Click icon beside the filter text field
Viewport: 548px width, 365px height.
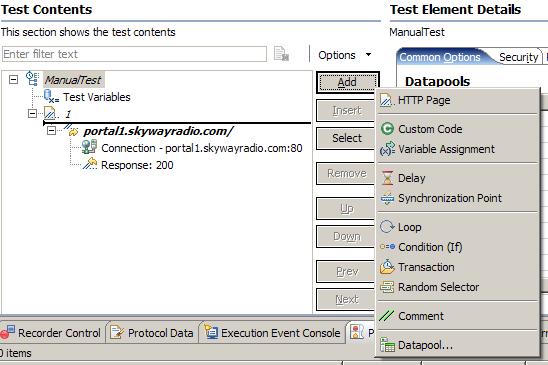[x=282, y=54]
